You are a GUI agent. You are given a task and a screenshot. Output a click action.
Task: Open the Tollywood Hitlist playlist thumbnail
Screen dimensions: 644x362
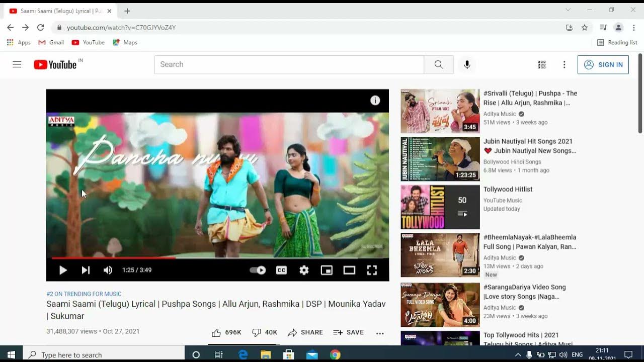tap(440, 207)
